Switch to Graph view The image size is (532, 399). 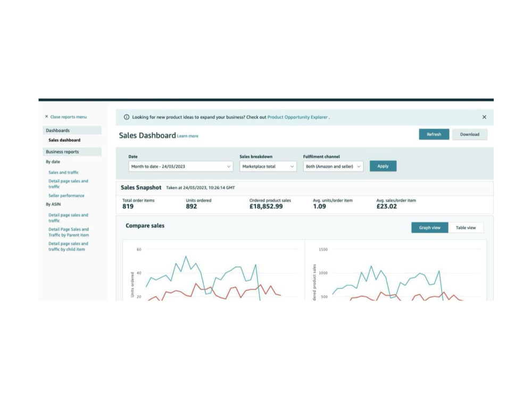[x=429, y=228]
